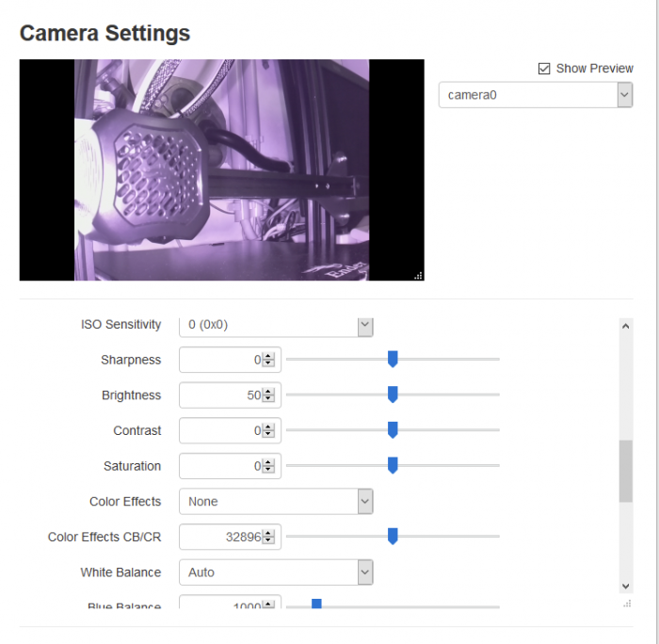The width and height of the screenshot is (659, 644).
Task: Open the camera0 selection dropdown
Action: click(x=535, y=95)
